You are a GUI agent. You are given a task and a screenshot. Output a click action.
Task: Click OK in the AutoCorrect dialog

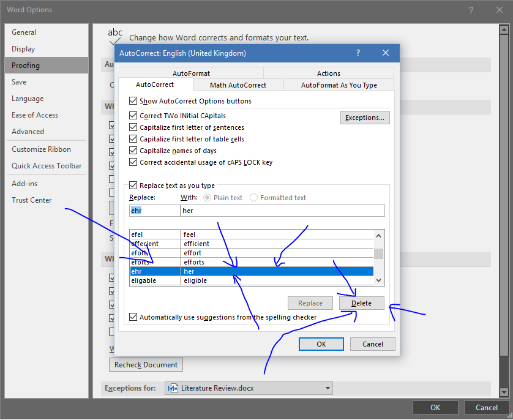coord(321,344)
